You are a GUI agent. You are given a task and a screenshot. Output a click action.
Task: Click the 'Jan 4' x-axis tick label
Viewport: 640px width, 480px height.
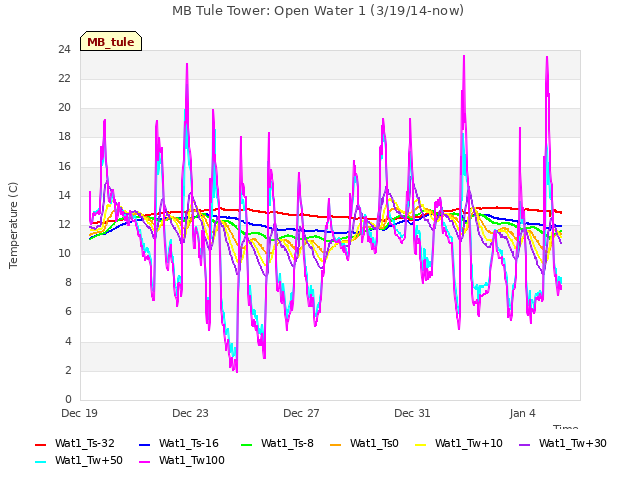(522, 413)
